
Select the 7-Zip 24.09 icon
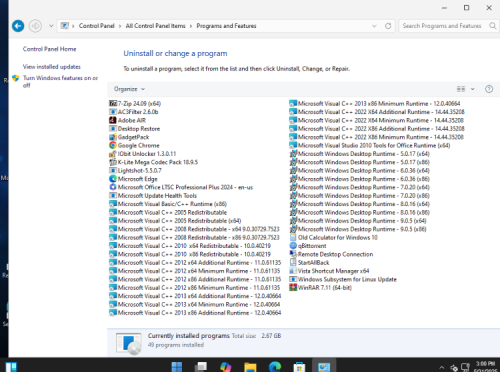coord(113,103)
